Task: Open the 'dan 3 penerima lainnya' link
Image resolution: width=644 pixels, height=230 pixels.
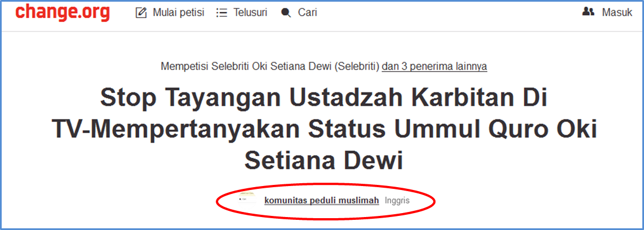Action: (x=434, y=67)
